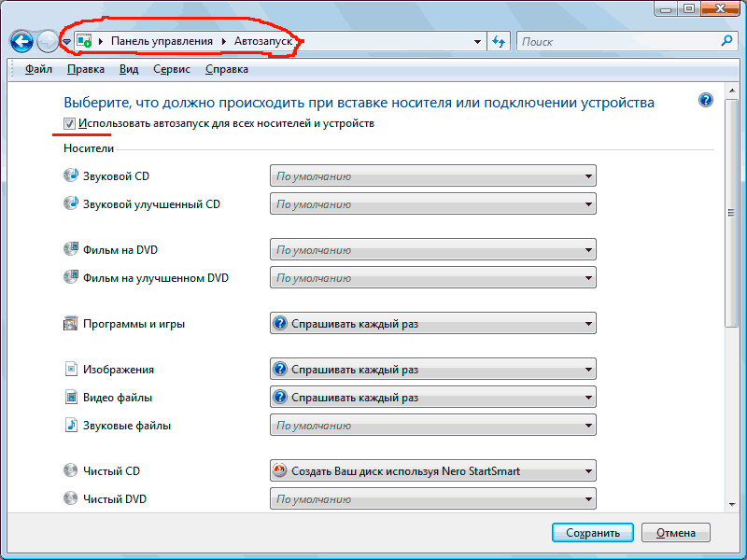The image size is (747, 560).
Task: Open the Чистый CD action dropdown
Action: point(433,471)
